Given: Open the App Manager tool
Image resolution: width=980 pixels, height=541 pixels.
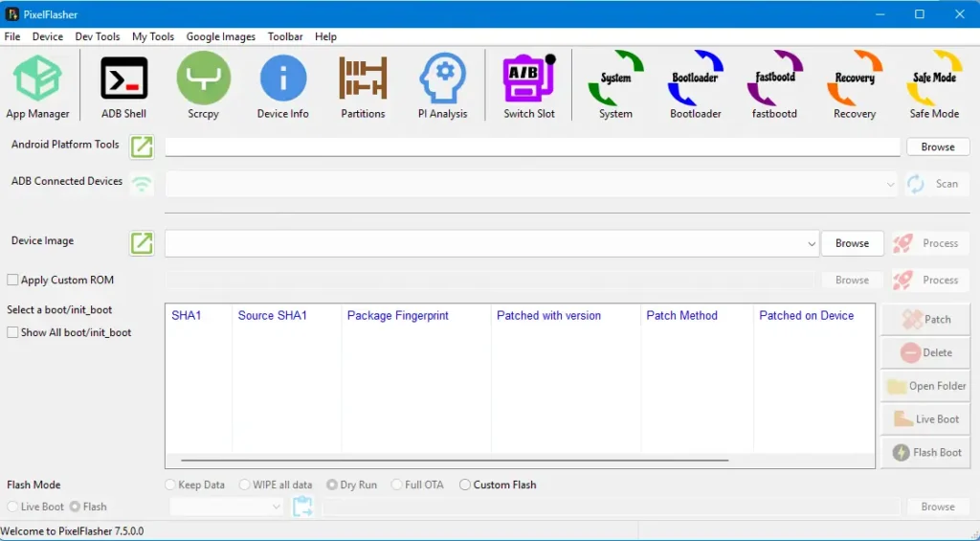Looking at the screenshot, I should click(37, 86).
